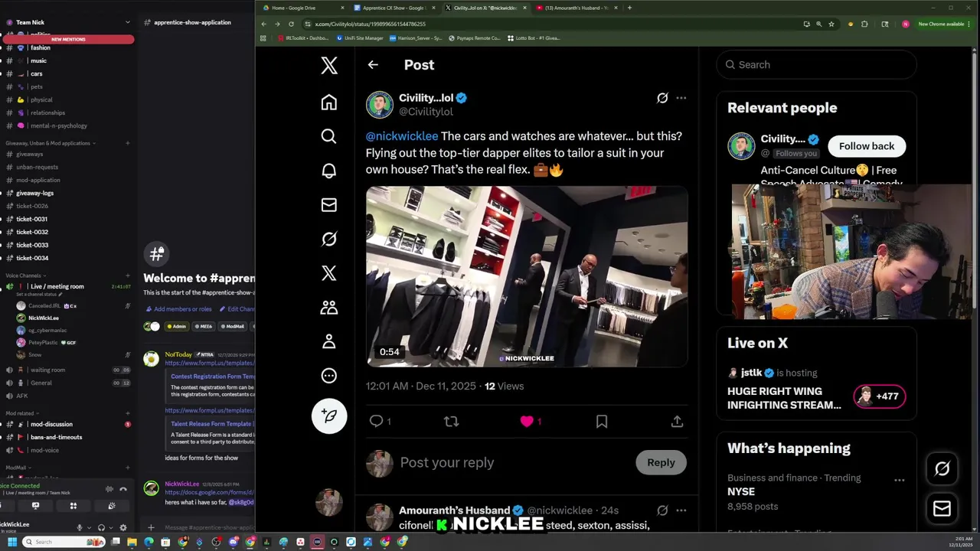Viewport: 980px width, 551px height.
Task: Click Follow back button for Civility
Action: [x=866, y=146]
